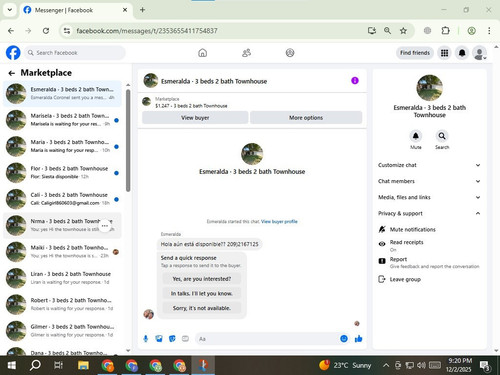The image size is (500, 375).
Task: Open browser zoom magnifier icon
Action: coord(387,31)
